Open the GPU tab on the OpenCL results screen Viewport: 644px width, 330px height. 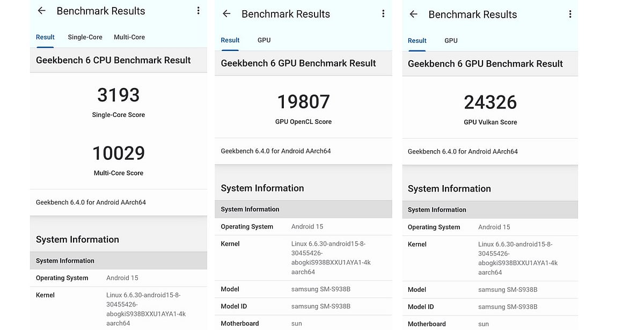click(264, 40)
